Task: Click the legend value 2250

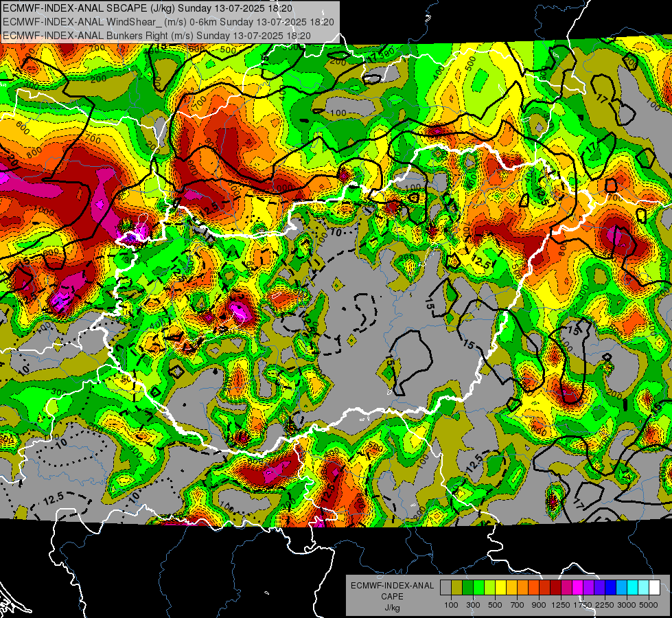Action: 605,605
